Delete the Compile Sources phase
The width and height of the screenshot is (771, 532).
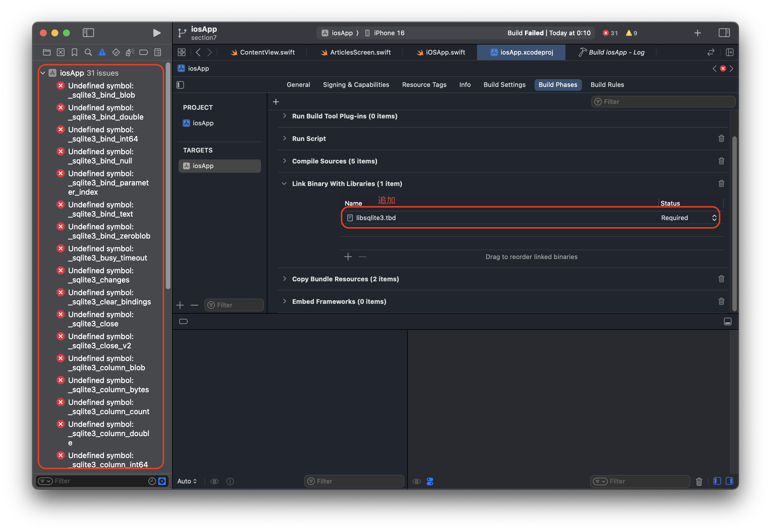[721, 161]
